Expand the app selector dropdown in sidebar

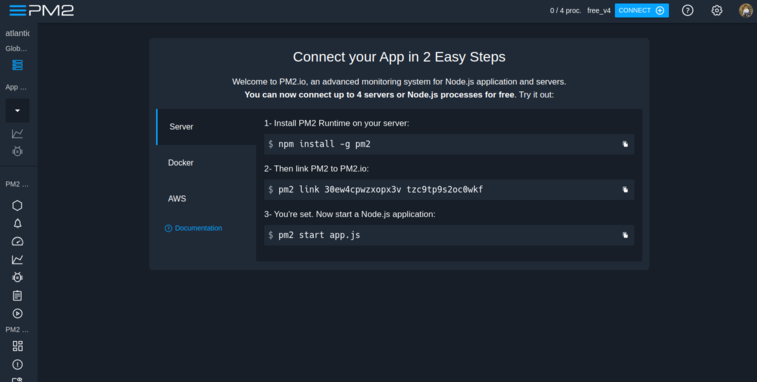tap(17, 111)
